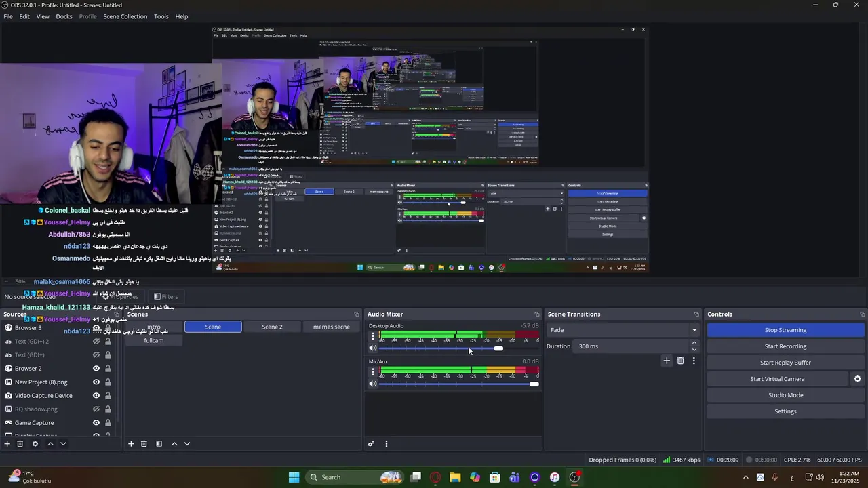Move scene down in Scenes toolbar
Viewport: 868px width, 488px height.
click(x=187, y=444)
